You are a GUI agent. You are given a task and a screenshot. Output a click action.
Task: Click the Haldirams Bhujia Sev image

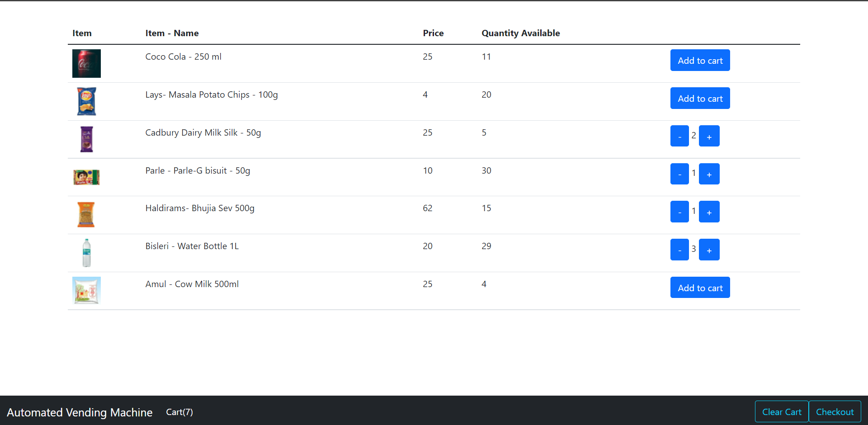pyautogui.click(x=86, y=215)
